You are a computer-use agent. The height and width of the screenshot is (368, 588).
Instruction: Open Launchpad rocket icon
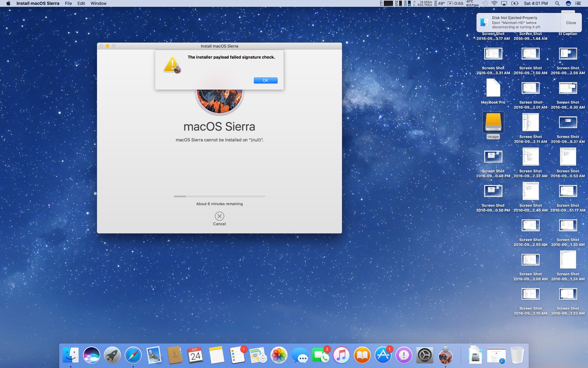pos(112,356)
